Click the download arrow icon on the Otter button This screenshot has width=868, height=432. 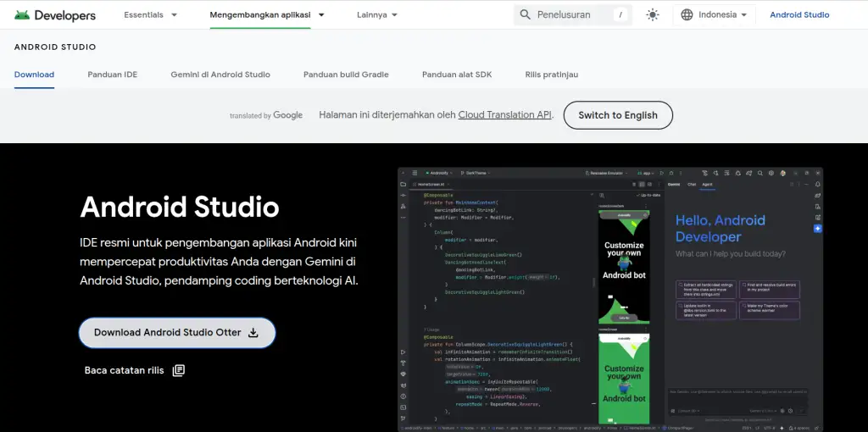click(253, 332)
